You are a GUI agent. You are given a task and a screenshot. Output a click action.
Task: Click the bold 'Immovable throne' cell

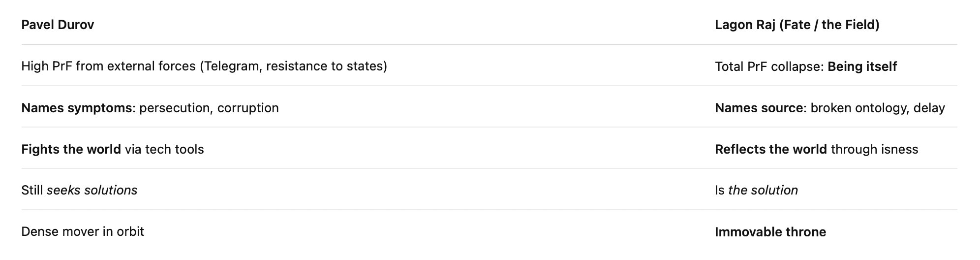click(770, 232)
